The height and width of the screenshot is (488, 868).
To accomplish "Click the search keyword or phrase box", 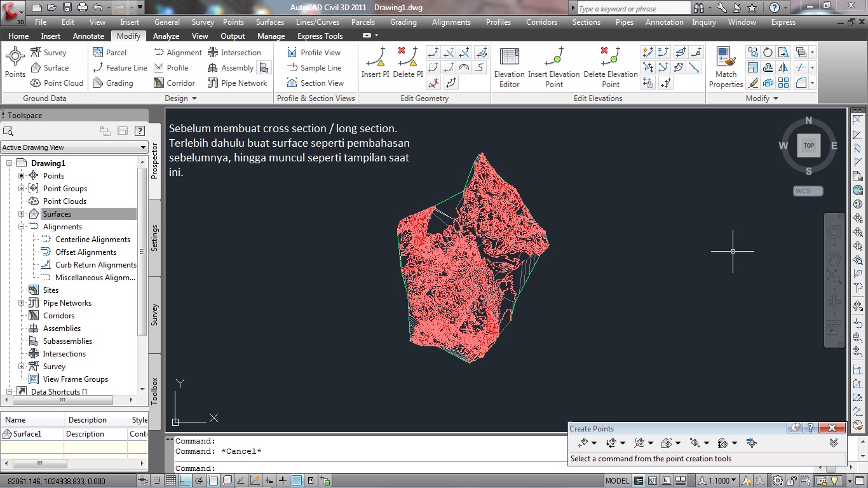I will [x=634, y=8].
